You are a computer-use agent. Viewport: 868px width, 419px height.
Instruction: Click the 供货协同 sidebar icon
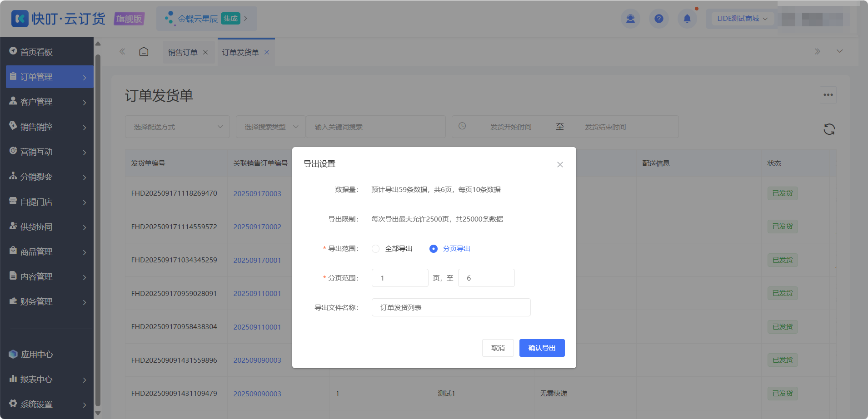13,226
